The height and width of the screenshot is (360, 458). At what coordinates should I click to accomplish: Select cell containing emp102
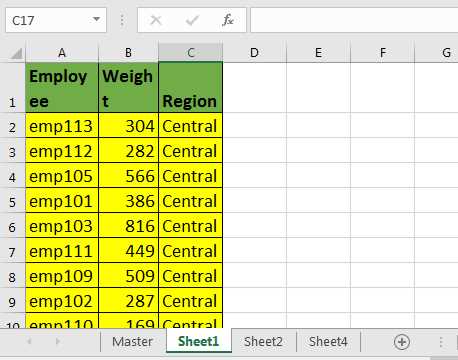62,301
